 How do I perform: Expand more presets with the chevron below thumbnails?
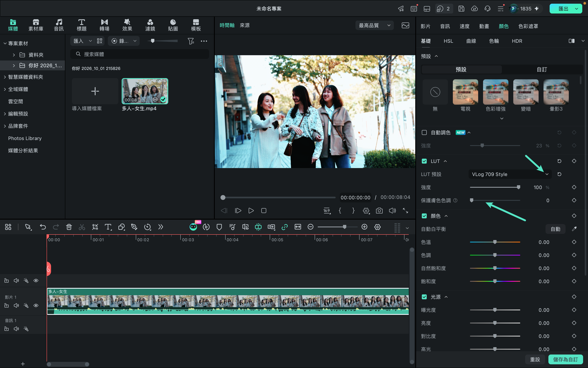click(x=502, y=119)
